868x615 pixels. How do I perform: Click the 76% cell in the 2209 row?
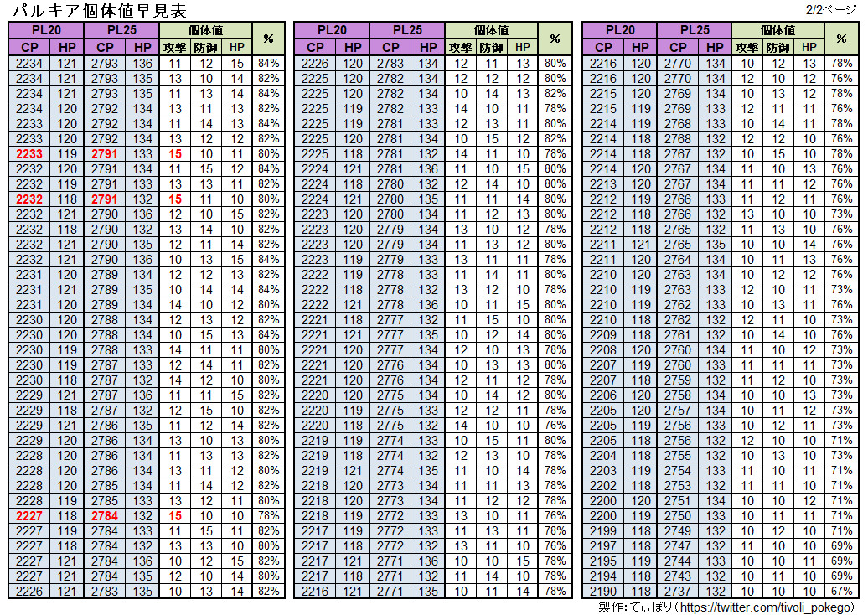(841, 335)
